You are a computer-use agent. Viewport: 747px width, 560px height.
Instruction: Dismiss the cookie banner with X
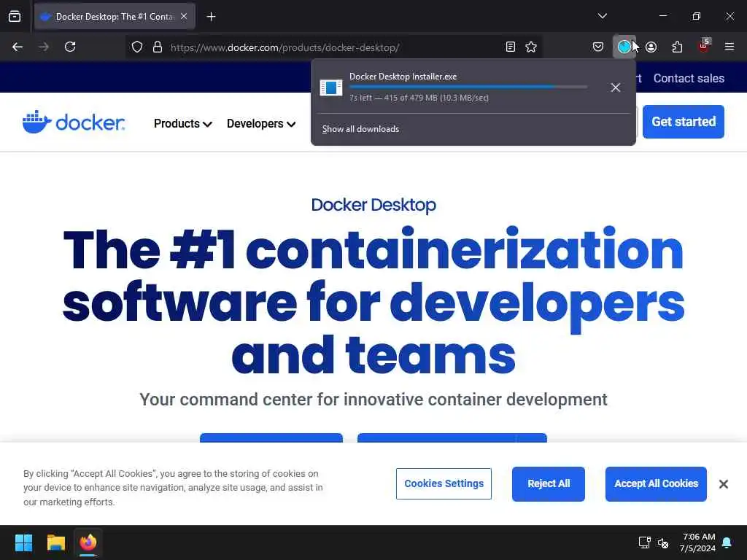pos(723,484)
